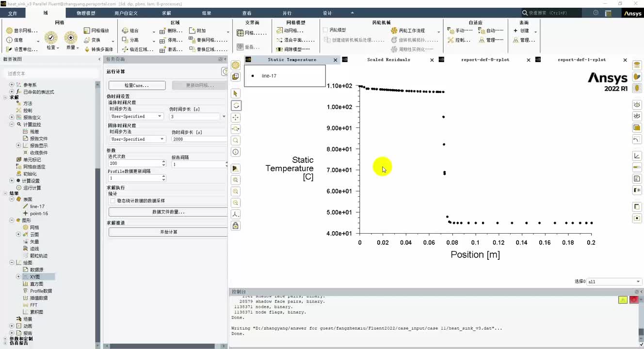The width and height of the screenshot is (644, 349).
Task: Click the 分离 separate zones icon
Action: click(125, 40)
